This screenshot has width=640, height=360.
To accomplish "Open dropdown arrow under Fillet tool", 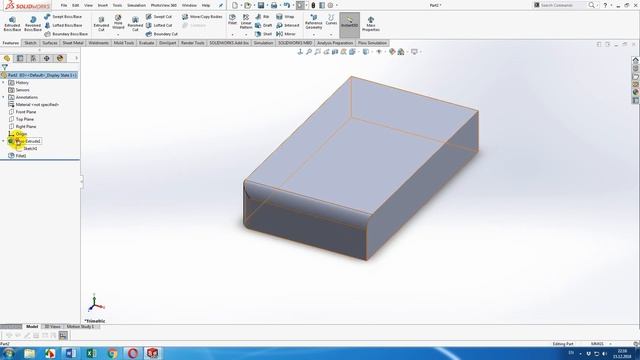I will click(232, 35).
